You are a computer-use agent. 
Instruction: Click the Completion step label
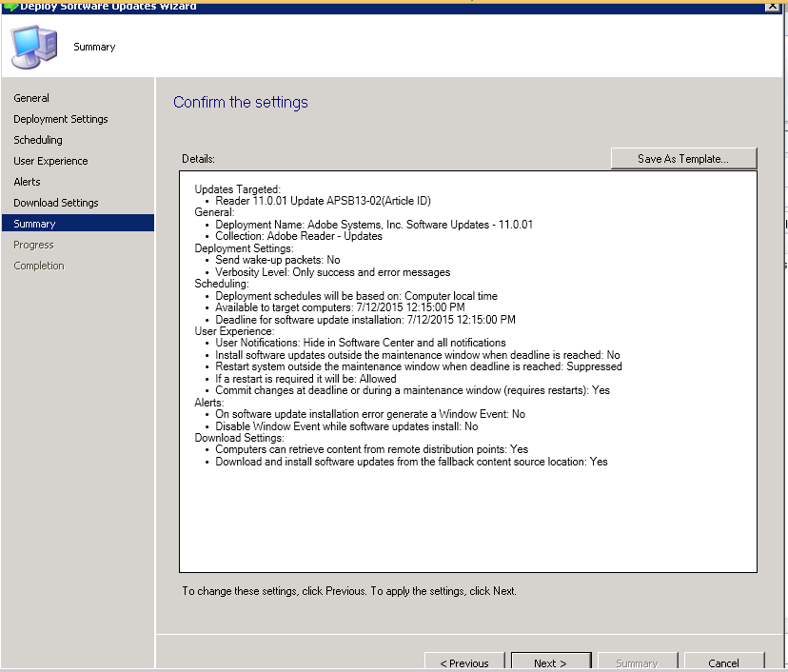coord(39,266)
